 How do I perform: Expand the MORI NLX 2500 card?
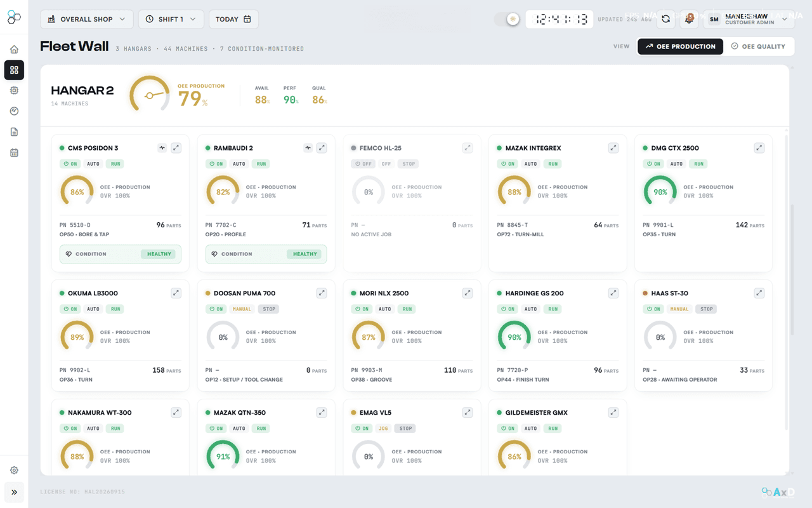[x=468, y=293]
